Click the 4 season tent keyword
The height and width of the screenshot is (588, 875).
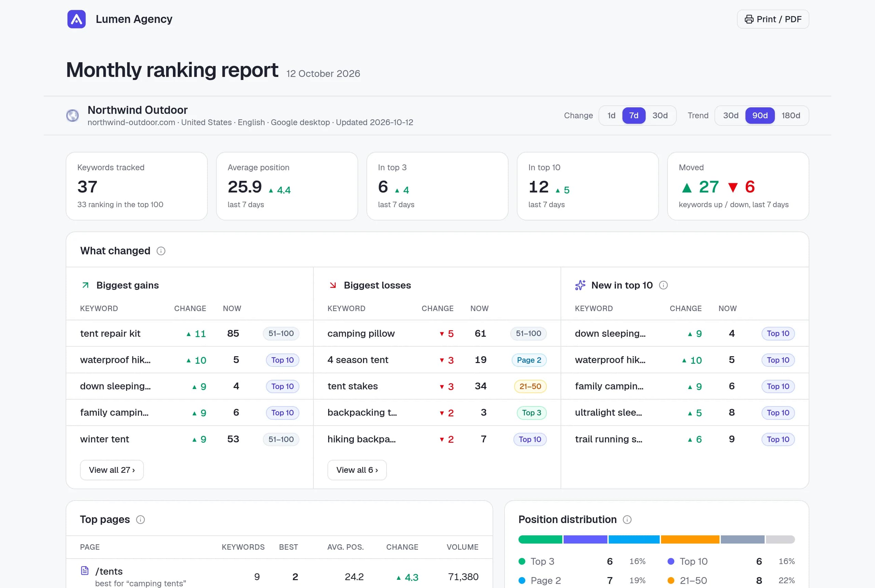358,360
